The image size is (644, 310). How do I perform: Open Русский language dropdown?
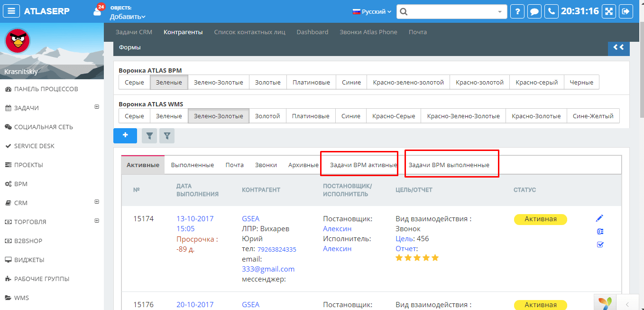372,11
